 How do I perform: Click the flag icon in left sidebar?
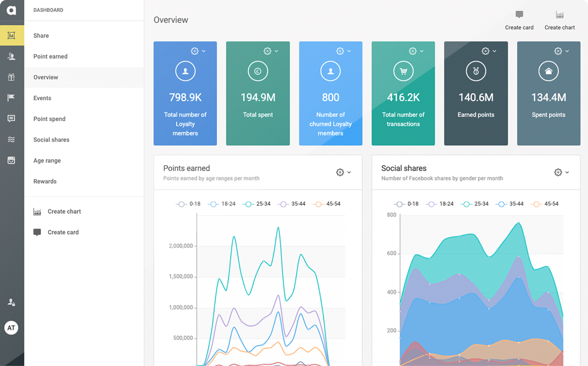[x=11, y=98]
